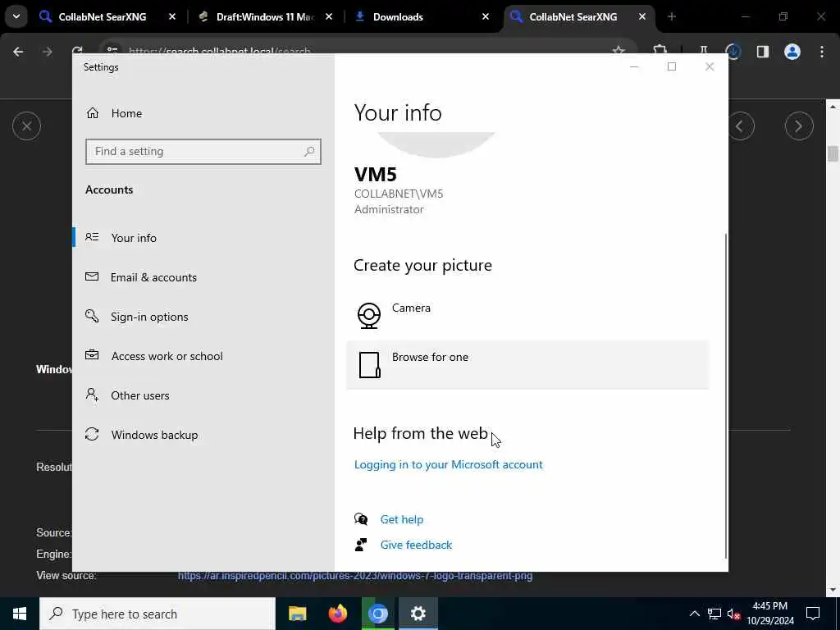This screenshot has height=630, width=840.
Task: Open the Windows Start menu
Action: pos(20,614)
